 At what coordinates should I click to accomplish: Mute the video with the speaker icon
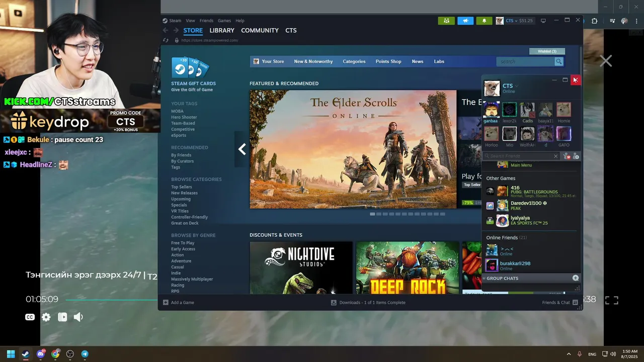(78, 317)
